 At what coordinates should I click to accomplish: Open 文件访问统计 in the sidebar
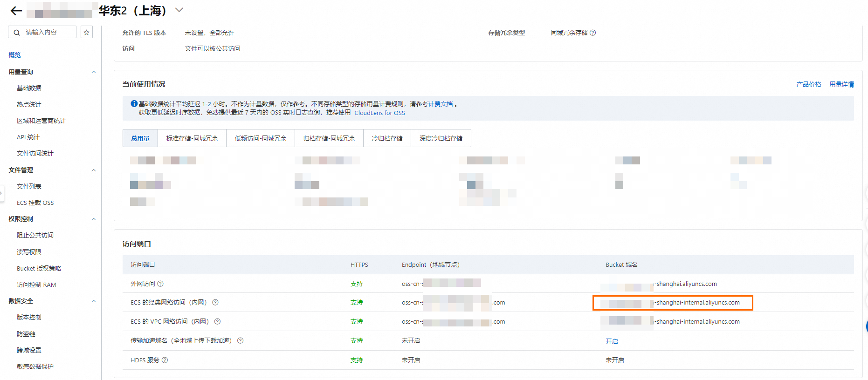35,153
